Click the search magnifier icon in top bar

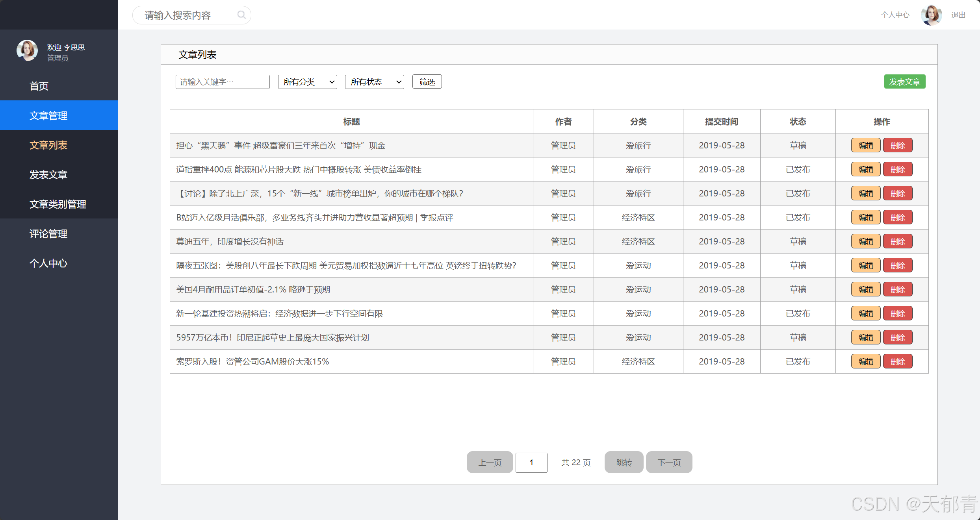(241, 15)
